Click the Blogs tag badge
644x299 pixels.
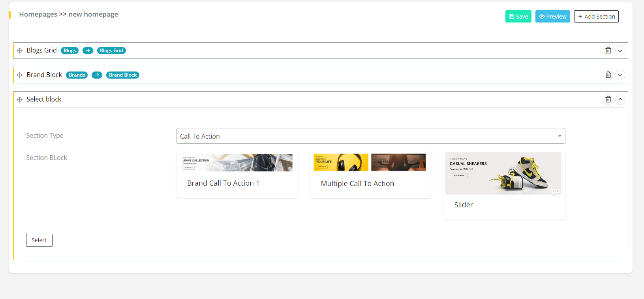(69, 51)
